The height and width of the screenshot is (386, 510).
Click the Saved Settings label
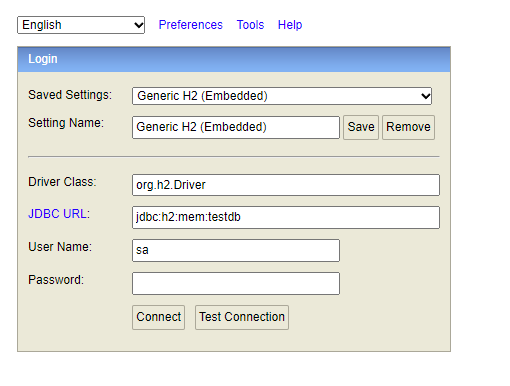70,95
